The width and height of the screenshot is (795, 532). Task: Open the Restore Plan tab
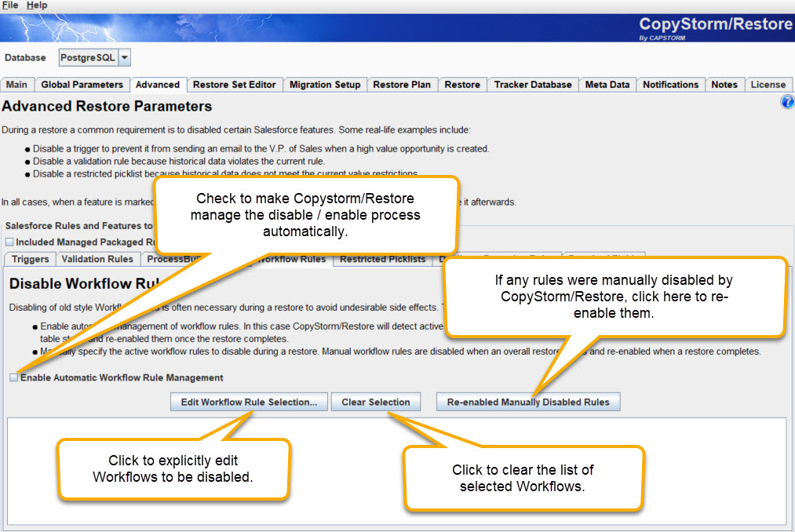[x=402, y=85]
